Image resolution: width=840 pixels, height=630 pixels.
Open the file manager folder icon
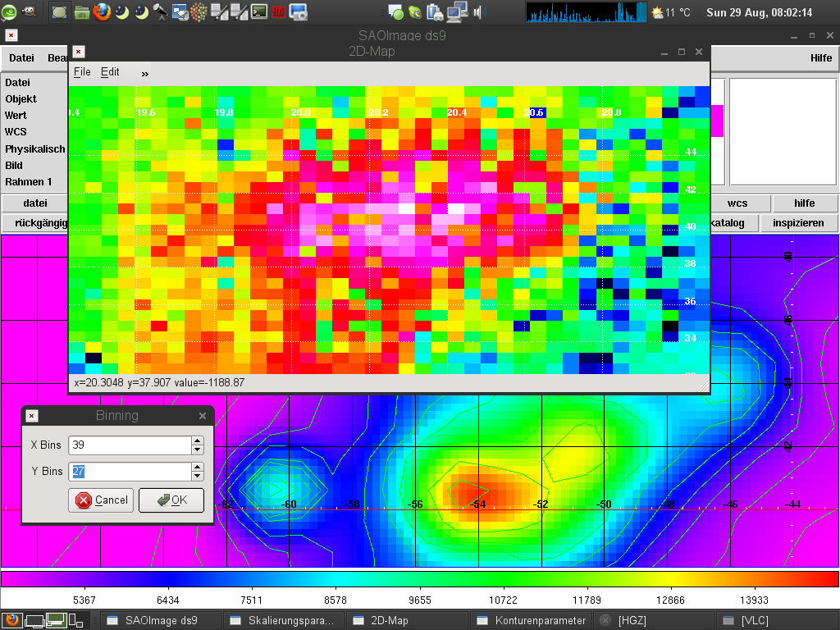click(82, 11)
